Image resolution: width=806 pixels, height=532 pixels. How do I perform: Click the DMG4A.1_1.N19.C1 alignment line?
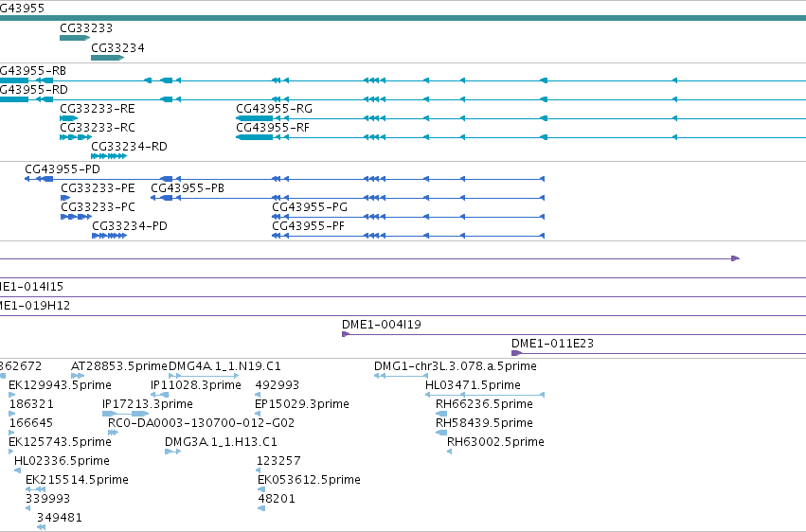pos(204,376)
